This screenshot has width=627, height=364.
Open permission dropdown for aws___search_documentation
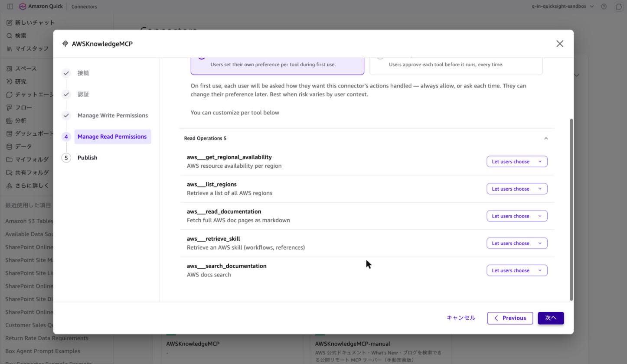517,271
